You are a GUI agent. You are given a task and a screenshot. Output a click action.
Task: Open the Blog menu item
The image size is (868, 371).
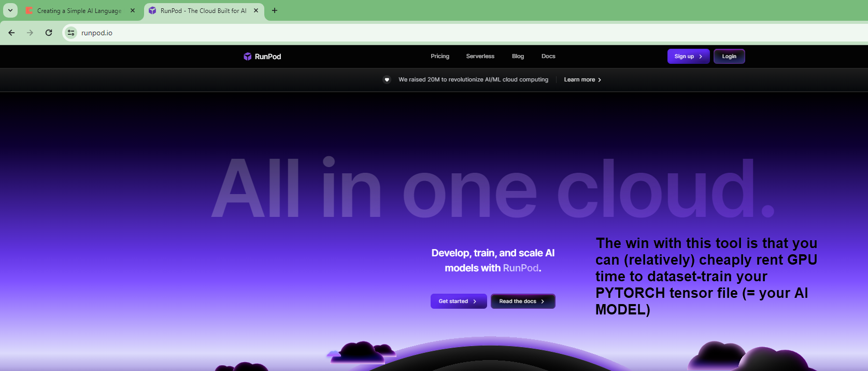click(518, 56)
